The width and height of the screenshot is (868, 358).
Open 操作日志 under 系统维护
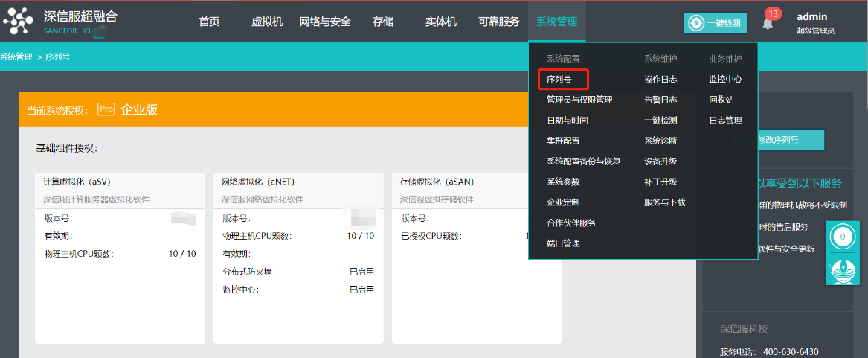click(660, 79)
